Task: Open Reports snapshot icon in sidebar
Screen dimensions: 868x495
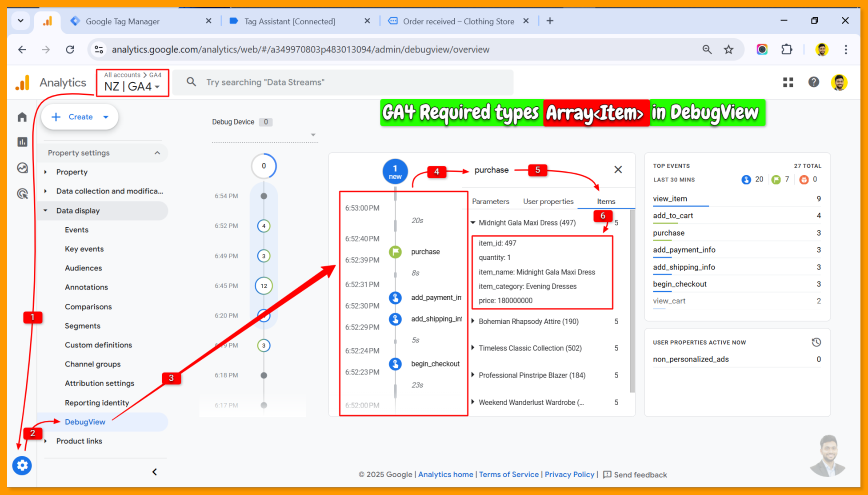Action: click(x=22, y=142)
